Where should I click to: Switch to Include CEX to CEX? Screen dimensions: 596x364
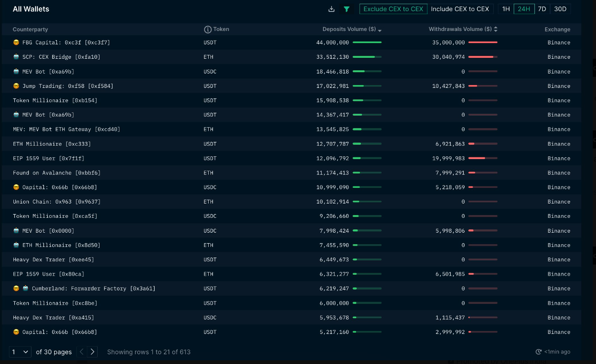point(460,9)
